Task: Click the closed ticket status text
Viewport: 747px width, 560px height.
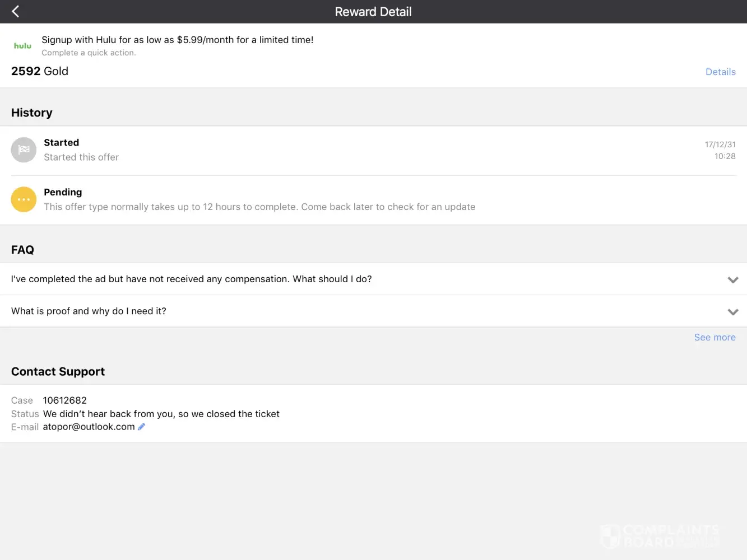Action: click(161, 414)
